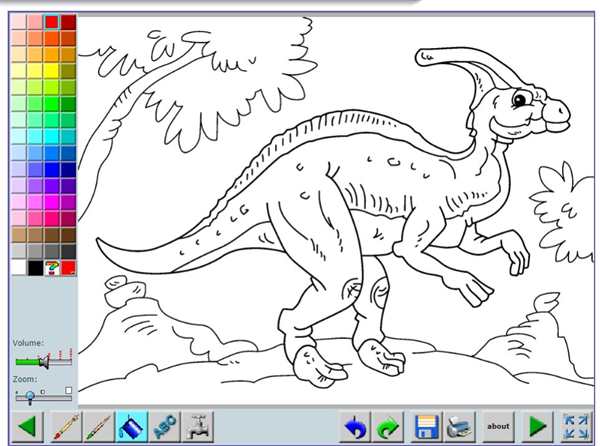Screen dimensions: 600x446
Task: Pick the bright magenta color swatch
Action: (52, 202)
